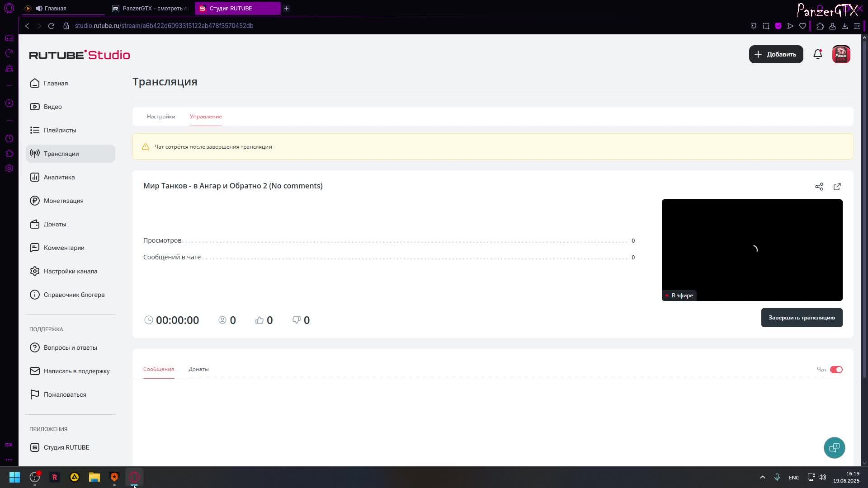Viewport: 868px width, 488px height.
Task: Open Плейлисты section
Action: click(71, 130)
